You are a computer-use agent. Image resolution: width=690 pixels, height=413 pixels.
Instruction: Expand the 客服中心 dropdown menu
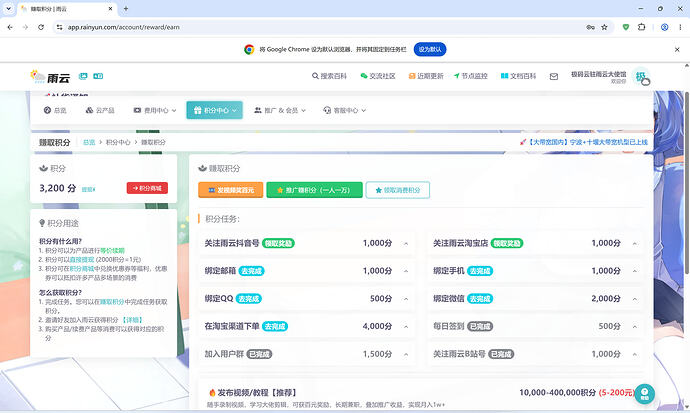(344, 110)
